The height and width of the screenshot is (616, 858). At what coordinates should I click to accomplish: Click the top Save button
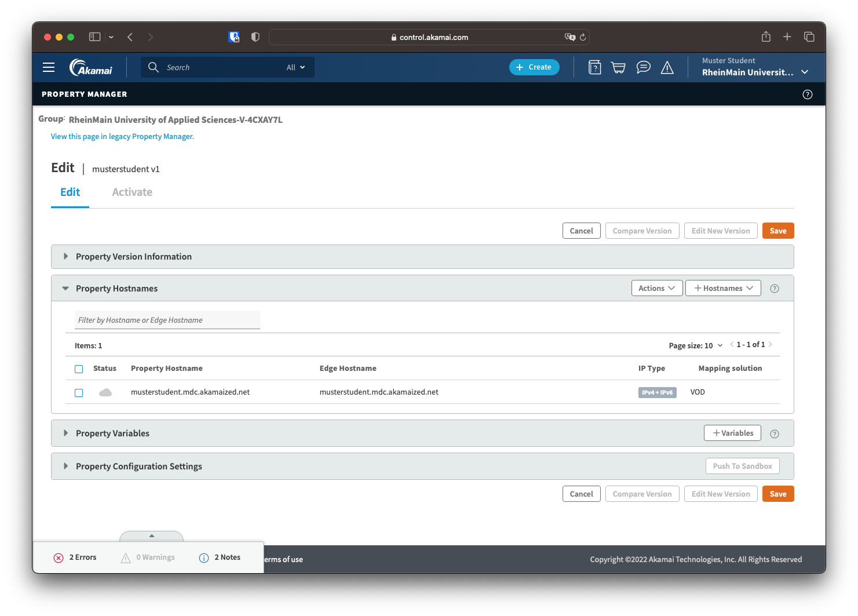coord(778,231)
